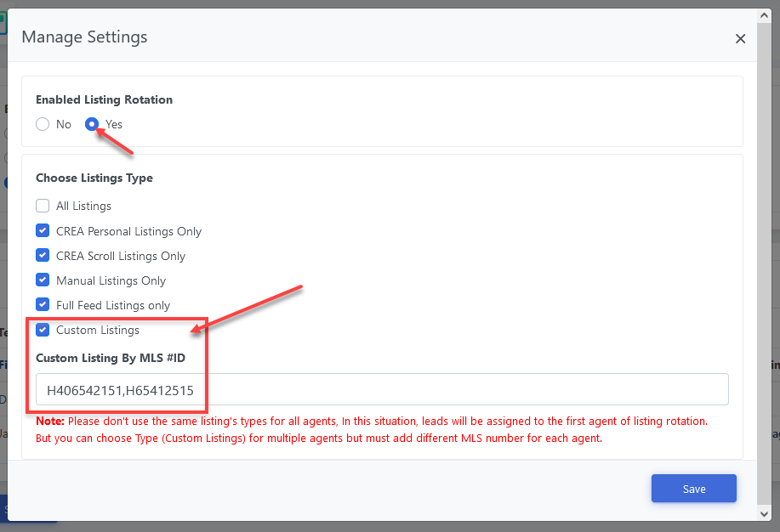Uncheck the Custom Listings checkbox

pos(43,330)
